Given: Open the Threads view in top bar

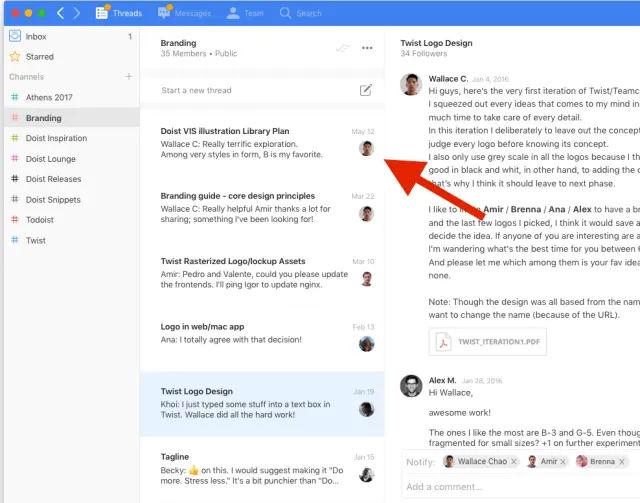Looking at the screenshot, I should [119, 13].
